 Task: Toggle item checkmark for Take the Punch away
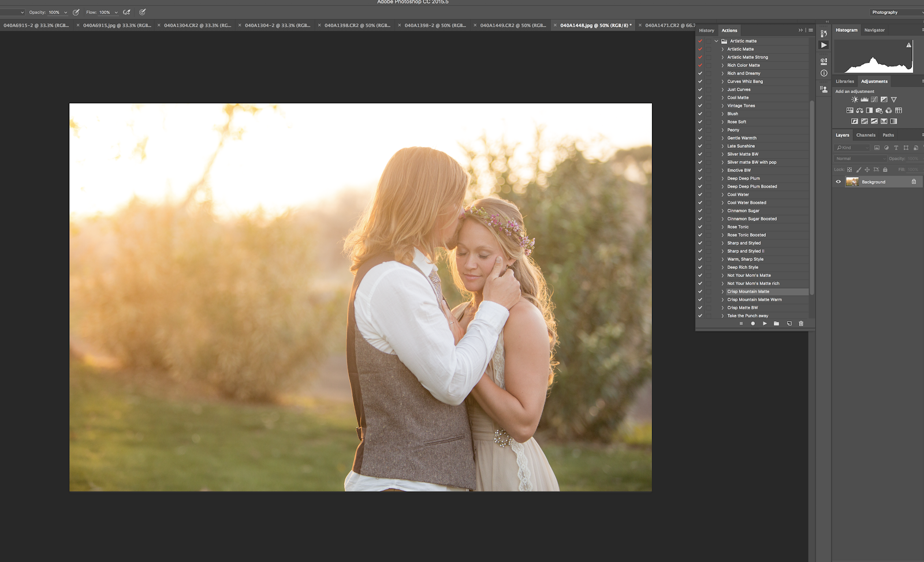[x=700, y=316]
